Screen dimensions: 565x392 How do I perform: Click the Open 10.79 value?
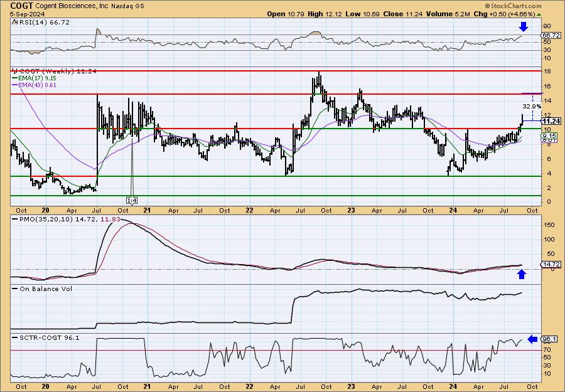[286, 14]
